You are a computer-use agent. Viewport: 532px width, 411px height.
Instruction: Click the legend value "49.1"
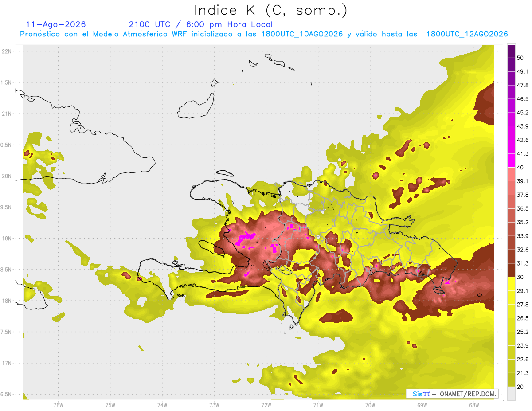click(523, 72)
